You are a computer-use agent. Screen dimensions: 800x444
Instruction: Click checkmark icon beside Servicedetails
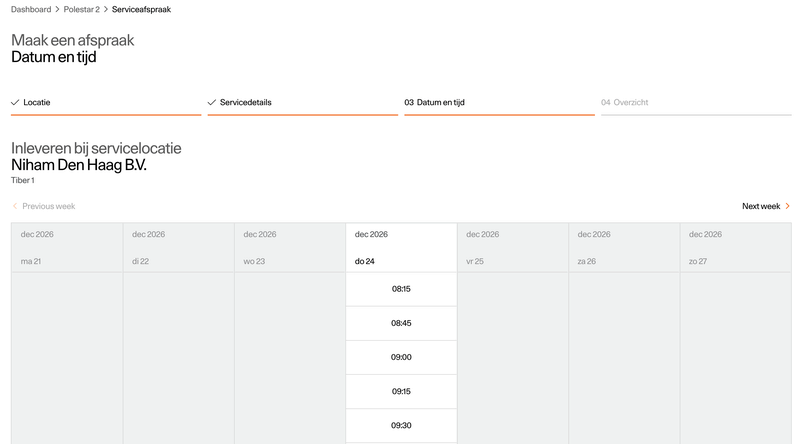[212, 103]
